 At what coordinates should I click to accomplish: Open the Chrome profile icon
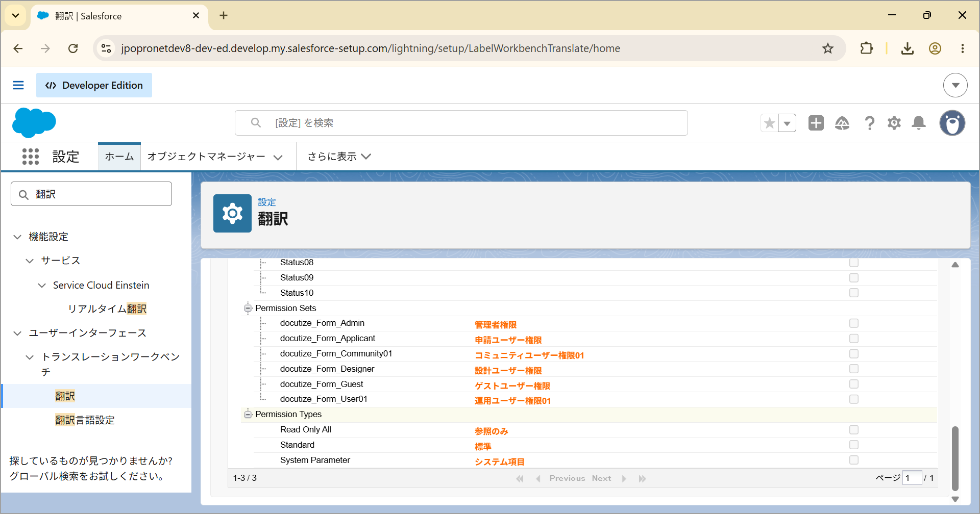point(935,48)
